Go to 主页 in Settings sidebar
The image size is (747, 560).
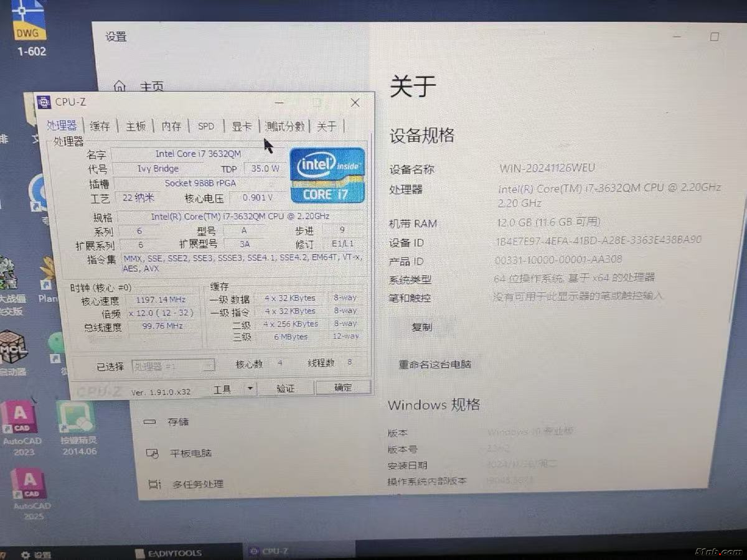pyautogui.click(x=152, y=87)
